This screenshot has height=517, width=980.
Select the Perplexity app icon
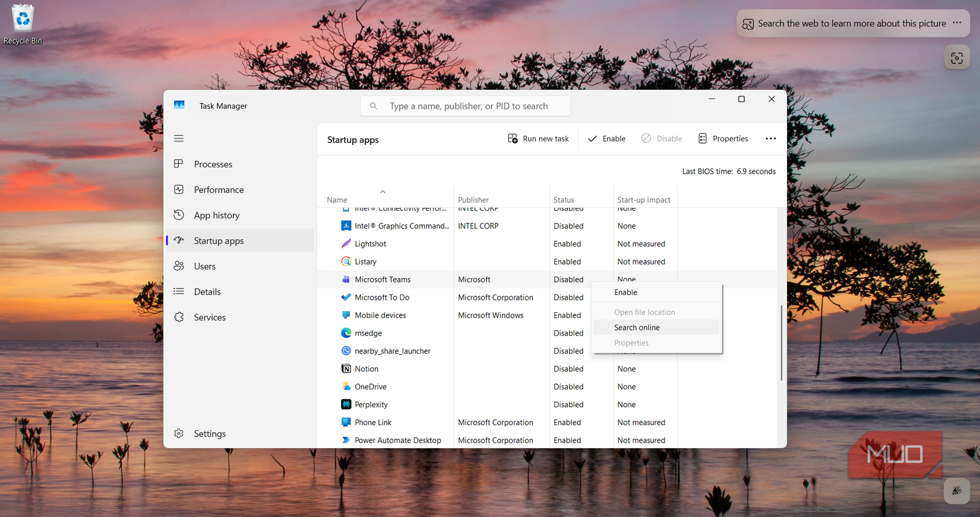[346, 404]
